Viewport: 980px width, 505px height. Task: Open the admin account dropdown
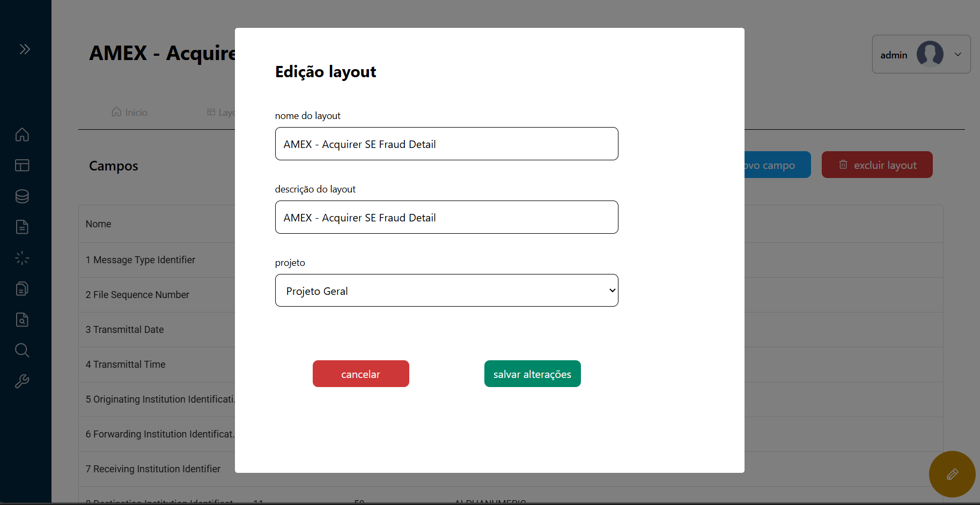(920, 54)
